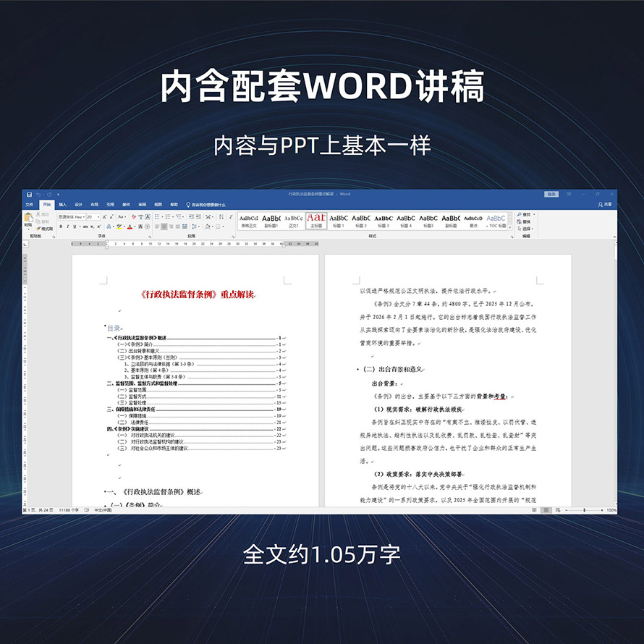Open the 插入 (Insert) ribbon tab
This screenshot has width=644, height=644.
click(62, 205)
